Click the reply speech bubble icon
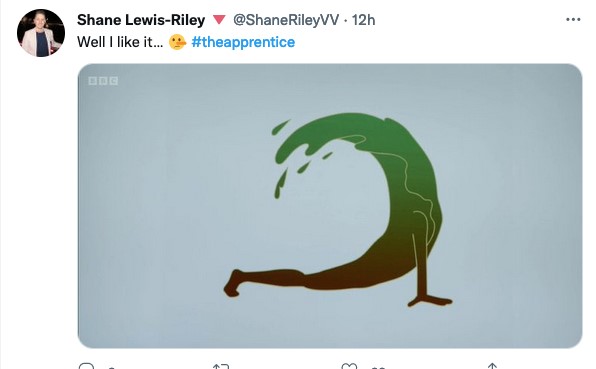Image resolution: width=596 pixels, height=369 pixels. 86,366
